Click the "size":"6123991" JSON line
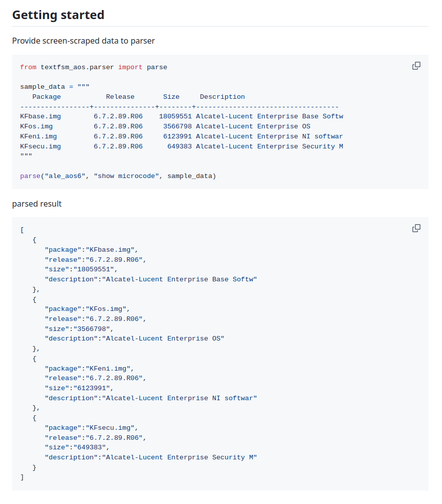This screenshot has width=442, height=504. [x=79, y=388]
